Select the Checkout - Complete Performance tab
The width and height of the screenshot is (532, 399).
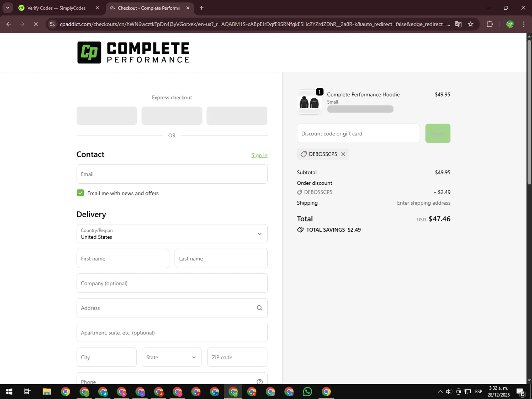click(x=149, y=8)
